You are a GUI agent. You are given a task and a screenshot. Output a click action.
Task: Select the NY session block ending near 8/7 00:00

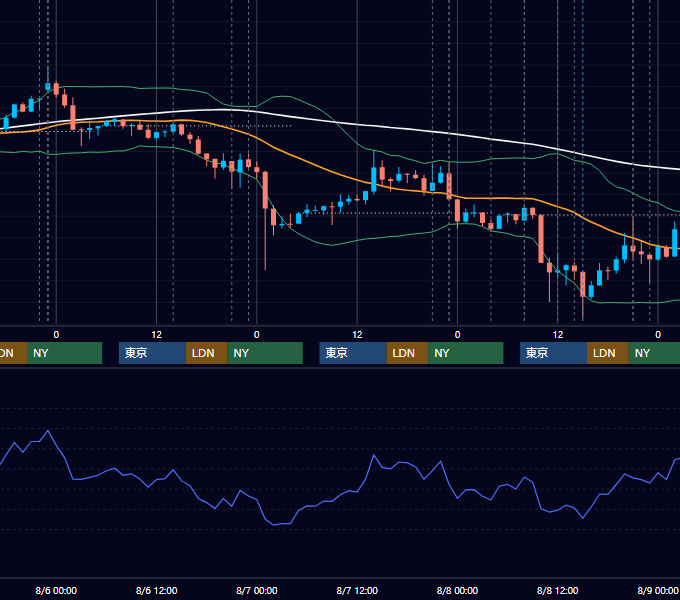pos(265,353)
